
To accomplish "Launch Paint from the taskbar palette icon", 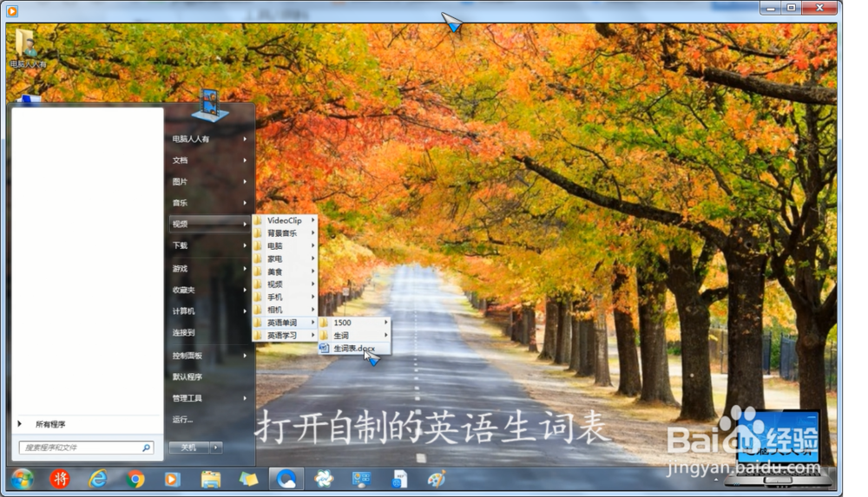I will (x=437, y=479).
